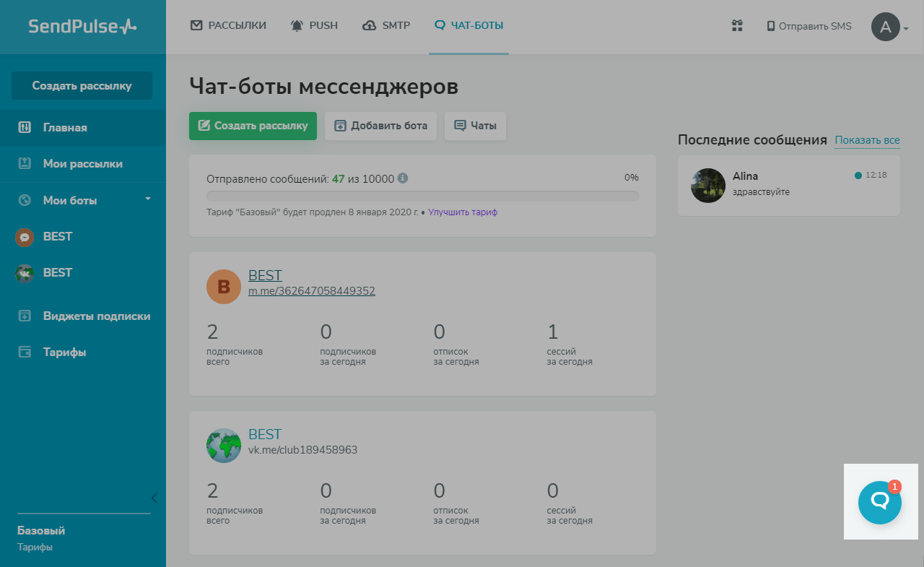The width and height of the screenshot is (924, 567).
Task: Click the gift icon in top bar
Action: [x=737, y=26]
